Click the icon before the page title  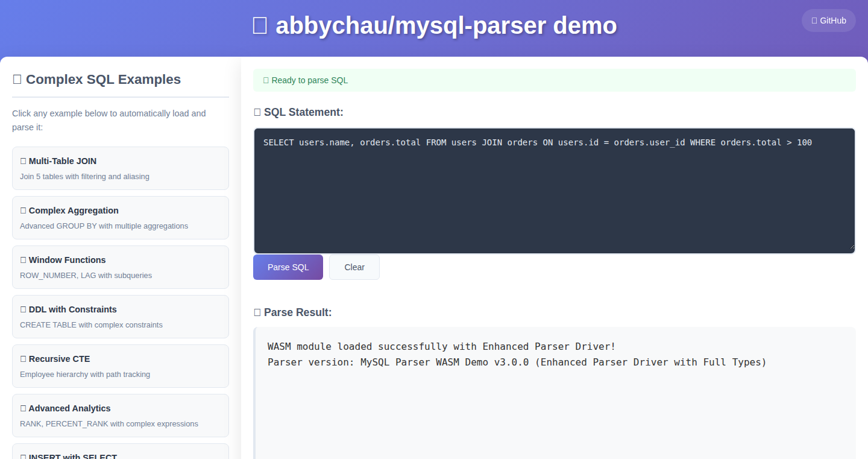(260, 26)
